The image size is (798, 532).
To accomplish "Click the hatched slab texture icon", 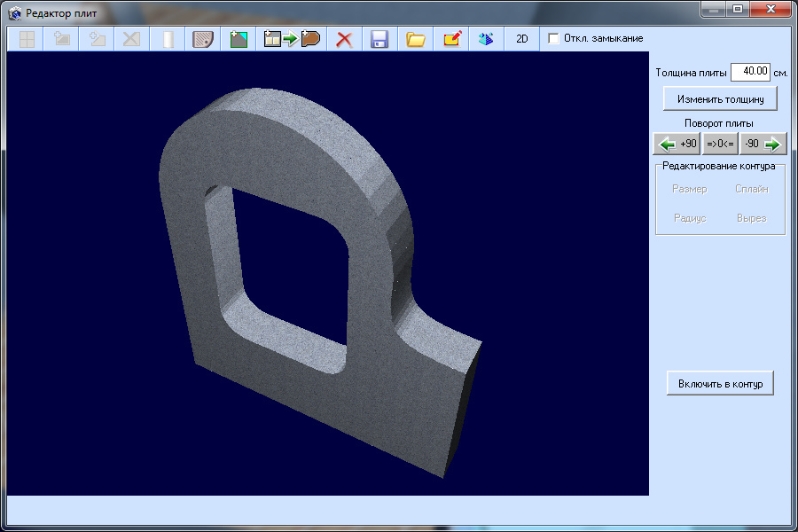I will click(x=203, y=39).
